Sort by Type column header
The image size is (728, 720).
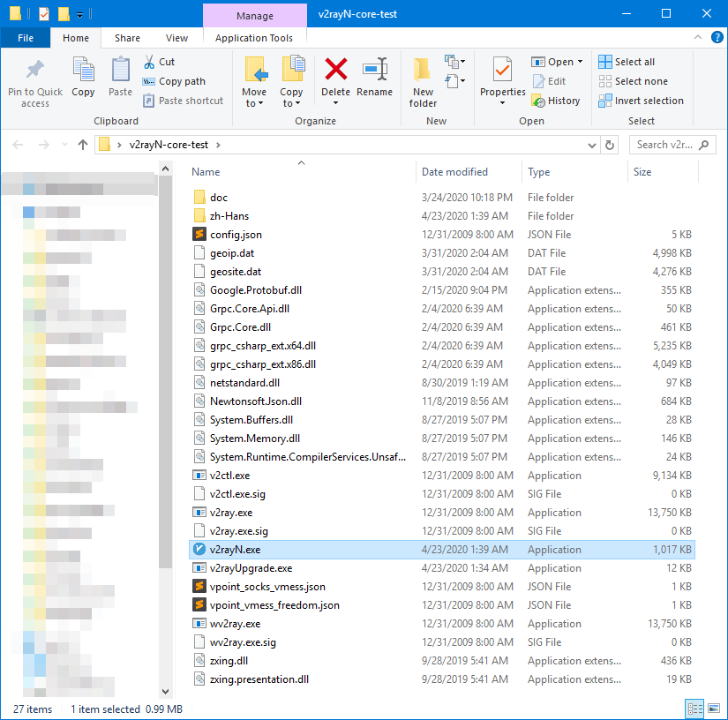coord(574,172)
